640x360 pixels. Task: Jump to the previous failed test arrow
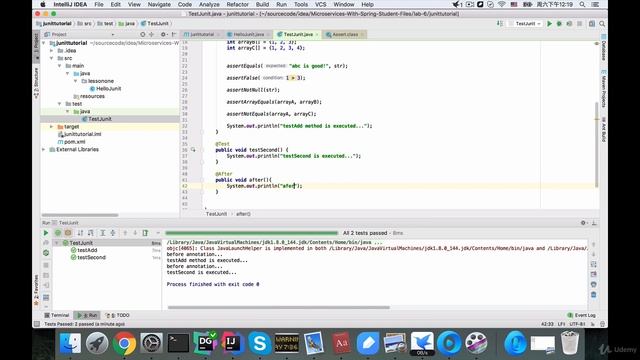[x=125, y=233]
